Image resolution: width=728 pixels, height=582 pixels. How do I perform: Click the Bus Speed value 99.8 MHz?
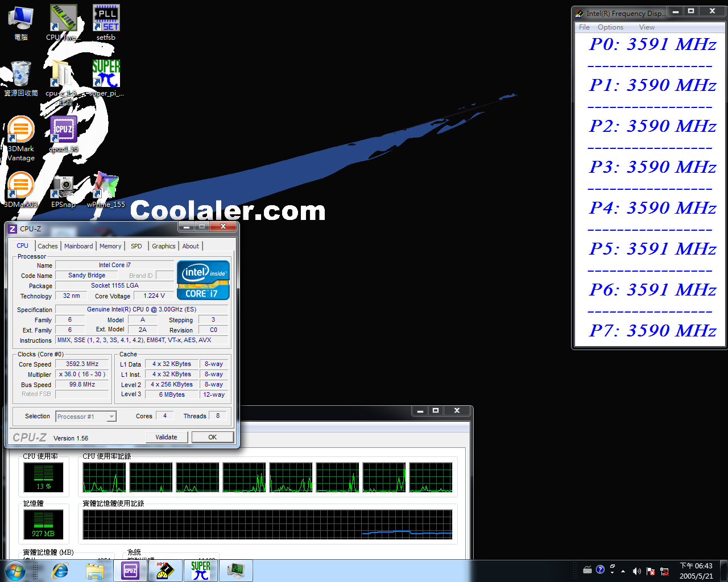click(x=82, y=384)
